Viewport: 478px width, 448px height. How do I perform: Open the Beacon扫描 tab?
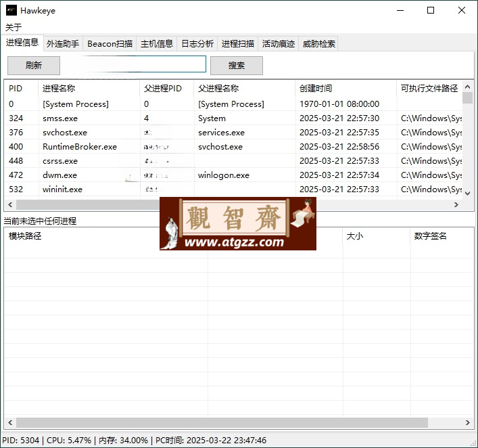110,43
